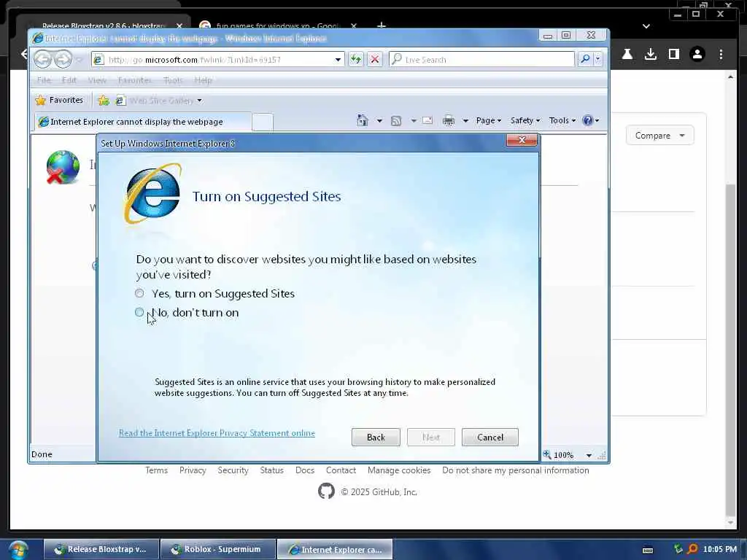747x560 pixels.
Task: Click the taskbar clock showing 10:05 PM
Action: [719, 549]
